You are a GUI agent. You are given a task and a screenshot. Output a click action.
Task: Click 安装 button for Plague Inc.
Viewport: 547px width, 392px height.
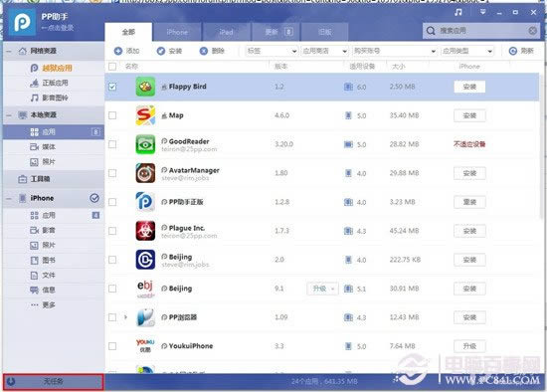pyautogui.click(x=469, y=231)
